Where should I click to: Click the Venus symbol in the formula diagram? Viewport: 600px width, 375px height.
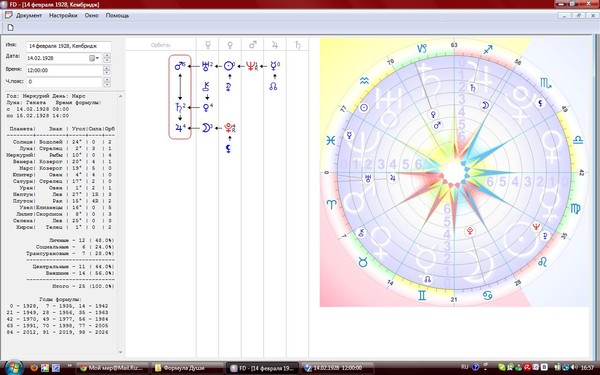[207, 108]
